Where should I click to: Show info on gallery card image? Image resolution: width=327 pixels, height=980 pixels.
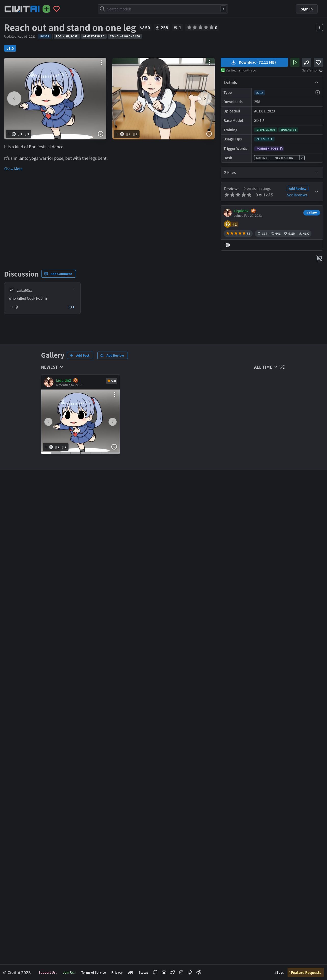(x=114, y=447)
